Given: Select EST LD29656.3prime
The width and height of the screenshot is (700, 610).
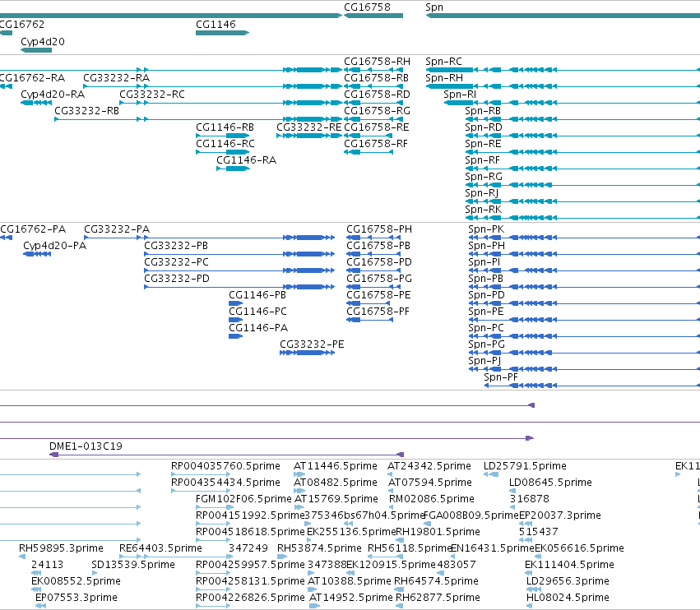Looking at the screenshot, I should point(568,580).
